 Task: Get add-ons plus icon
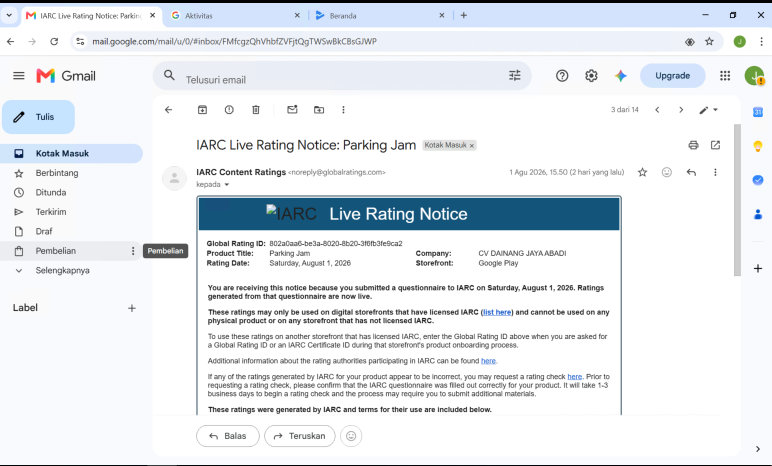(x=758, y=268)
